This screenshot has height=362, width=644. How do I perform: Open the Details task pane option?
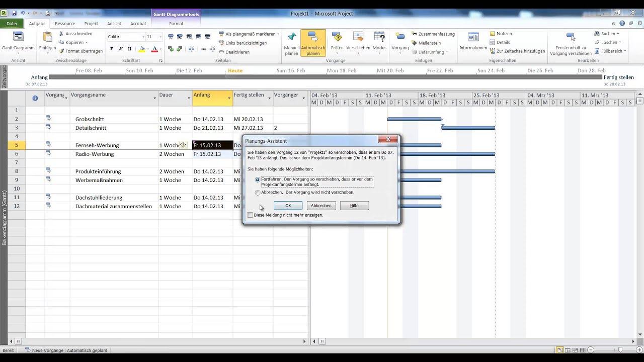pos(500,42)
